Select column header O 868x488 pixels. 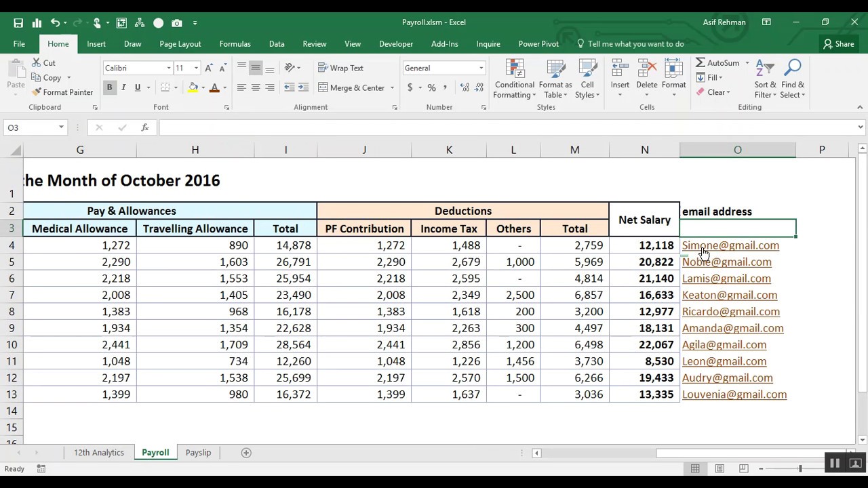point(737,150)
